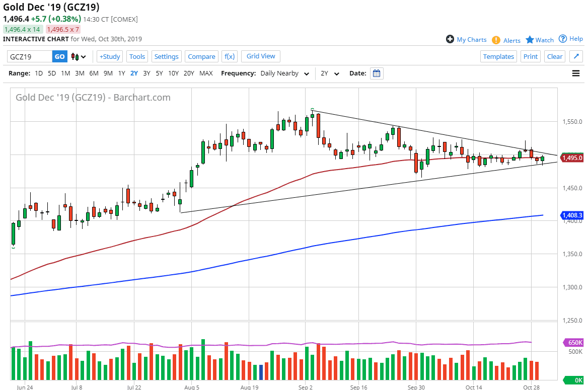Click the blue 1,408.3 moving average label

[x=571, y=215]
